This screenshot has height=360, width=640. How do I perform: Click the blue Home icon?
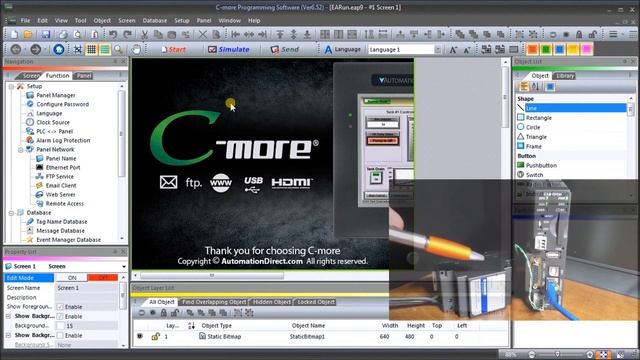click(59, 49)
